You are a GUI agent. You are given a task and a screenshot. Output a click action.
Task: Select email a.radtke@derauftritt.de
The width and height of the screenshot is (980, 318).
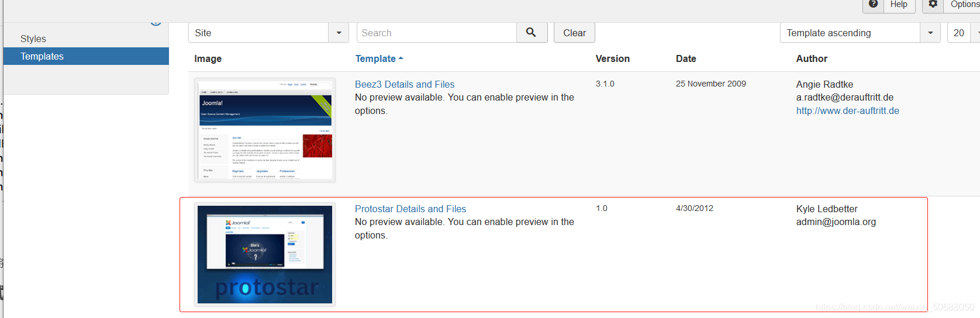click(x=845, y=97)
